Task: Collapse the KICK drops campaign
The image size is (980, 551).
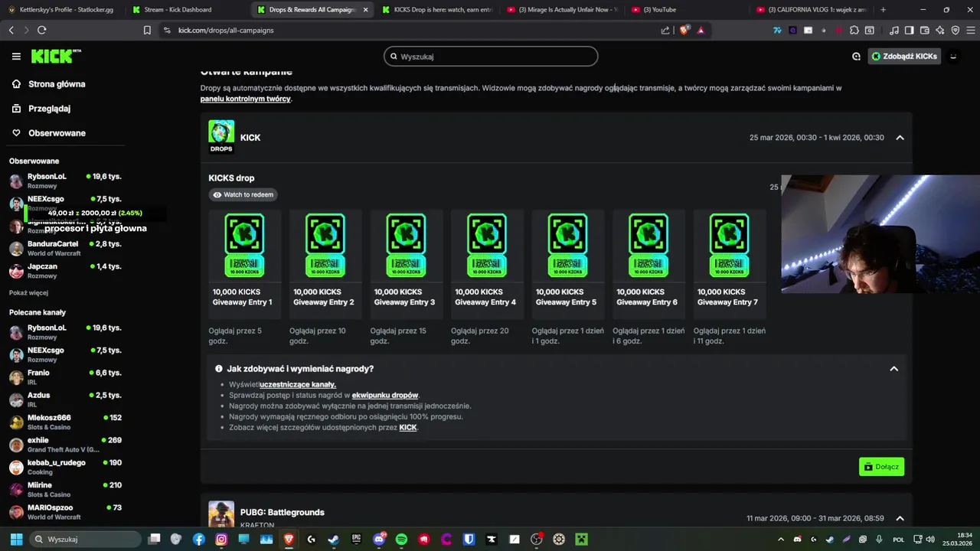Action: [x=900, y=138]
